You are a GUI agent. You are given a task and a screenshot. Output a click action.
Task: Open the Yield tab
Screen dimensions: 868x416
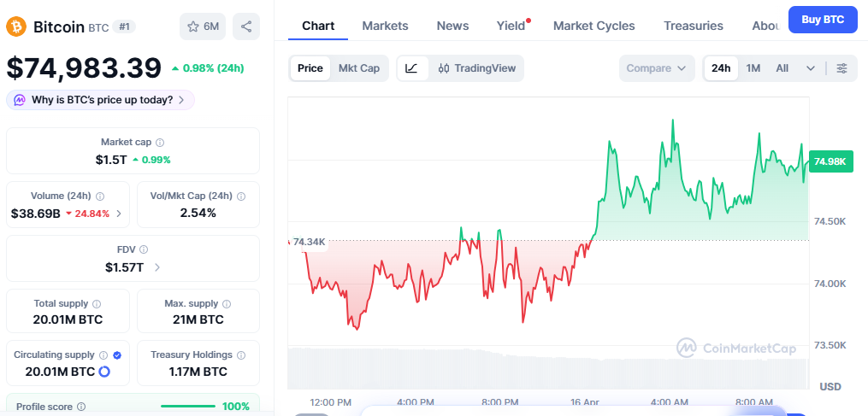pyautogui.click(x=511, y=26)
